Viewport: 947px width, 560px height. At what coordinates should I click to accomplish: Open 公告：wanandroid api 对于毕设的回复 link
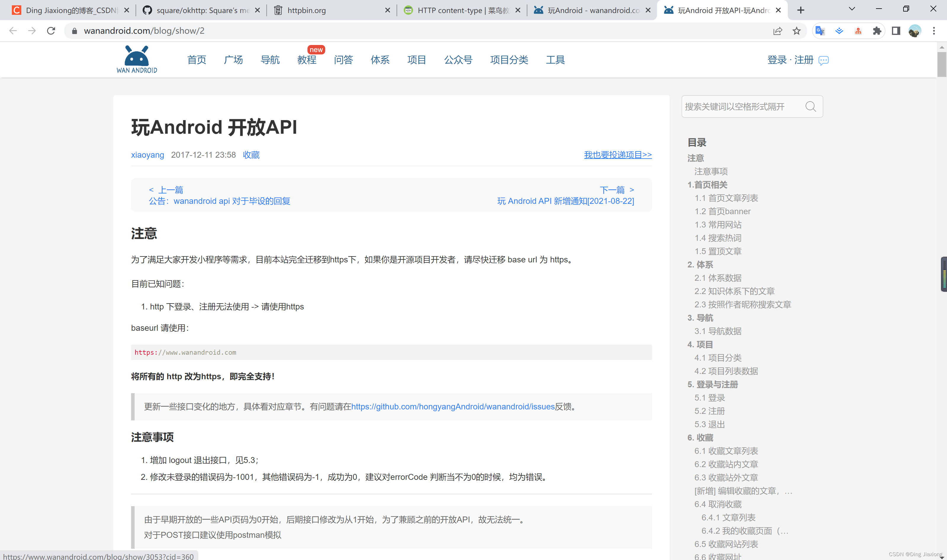click(219, 201)
